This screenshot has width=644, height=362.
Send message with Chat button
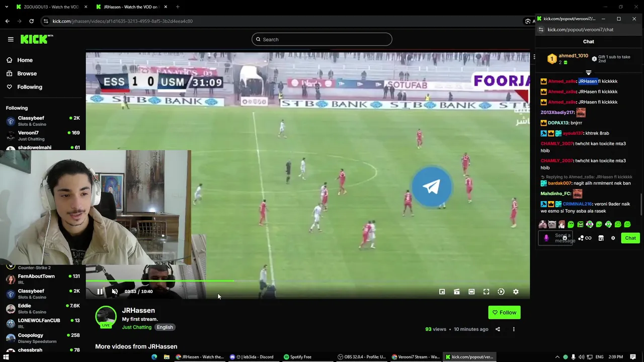coord(630,238)
